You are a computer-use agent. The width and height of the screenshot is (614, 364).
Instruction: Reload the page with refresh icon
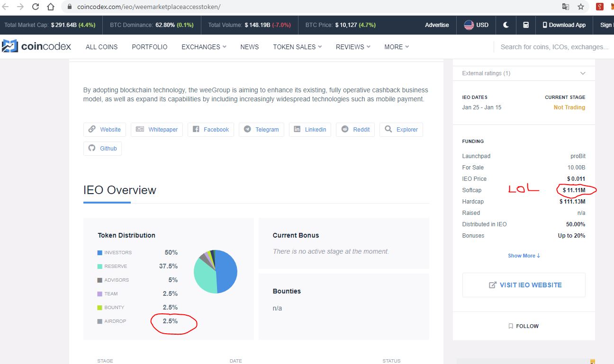[x=36, y=7]
